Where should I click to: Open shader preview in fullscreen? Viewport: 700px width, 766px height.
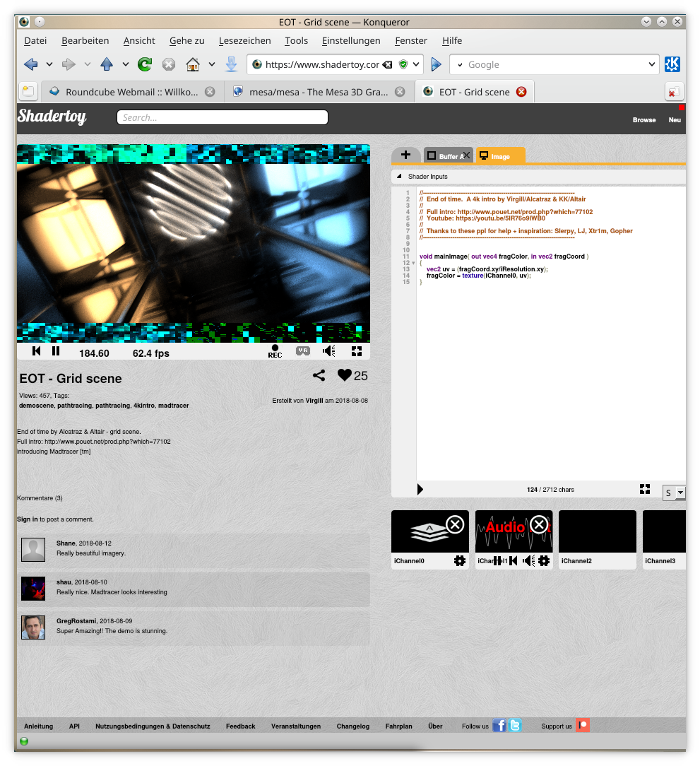coord(357,350)
